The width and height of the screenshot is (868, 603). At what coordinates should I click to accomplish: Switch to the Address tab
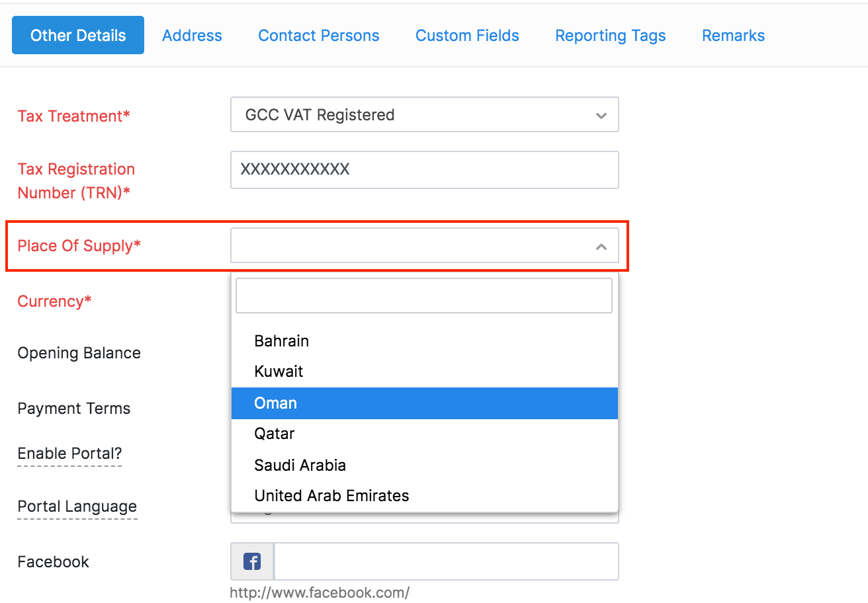pyautogui.click(x=191, y=35)
